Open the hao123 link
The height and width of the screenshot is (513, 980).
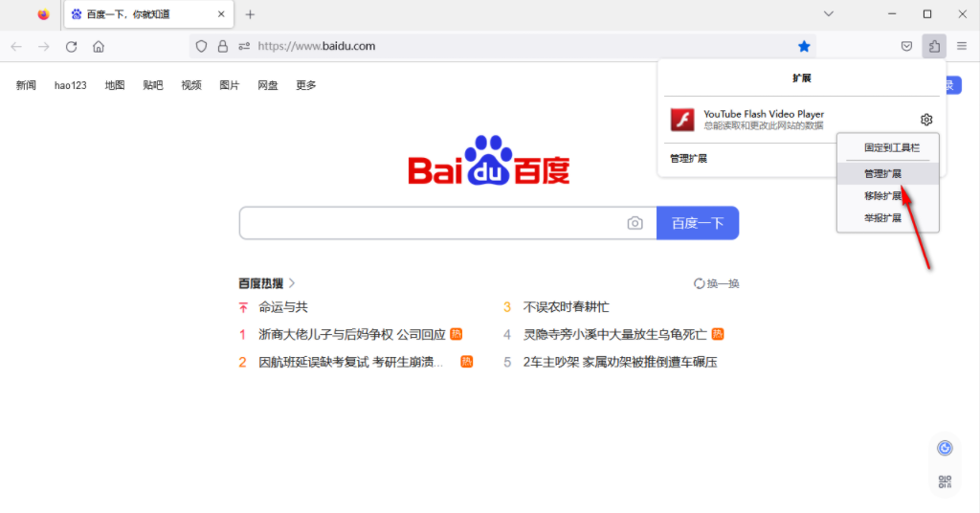(x=71, y=85)
